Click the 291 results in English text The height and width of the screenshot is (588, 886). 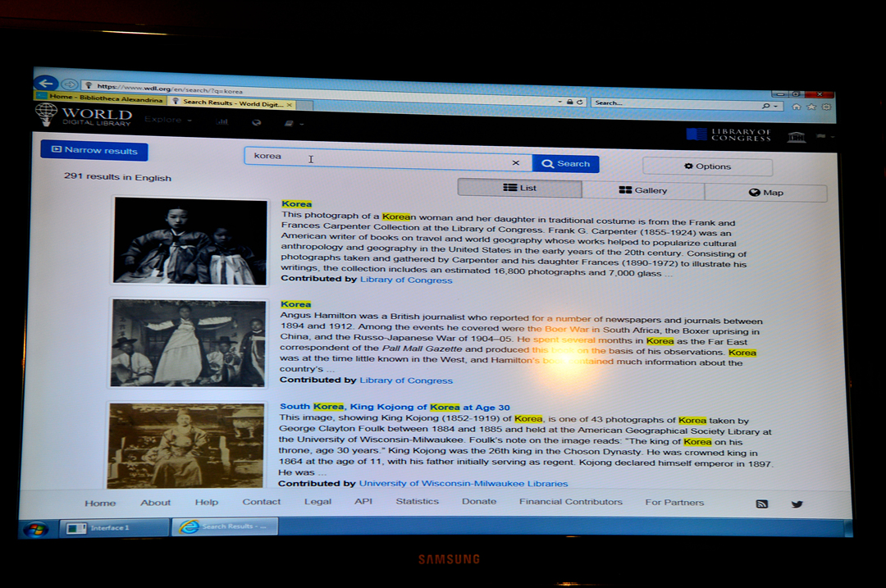117,177
